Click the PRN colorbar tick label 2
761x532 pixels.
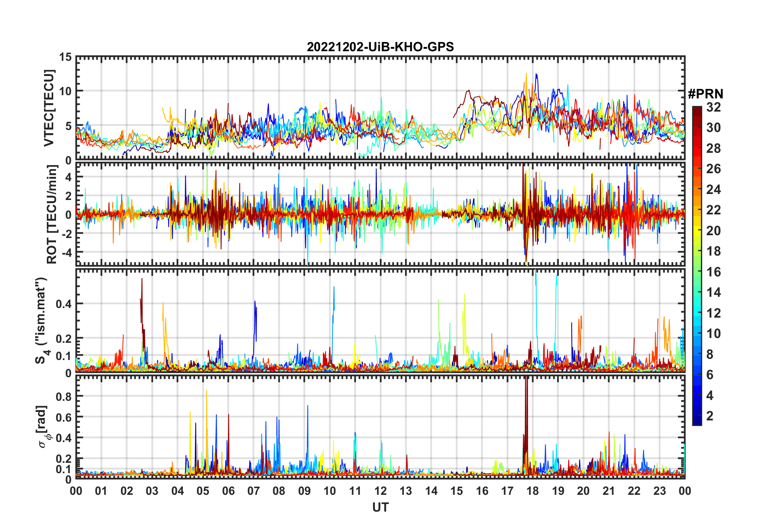710,416
